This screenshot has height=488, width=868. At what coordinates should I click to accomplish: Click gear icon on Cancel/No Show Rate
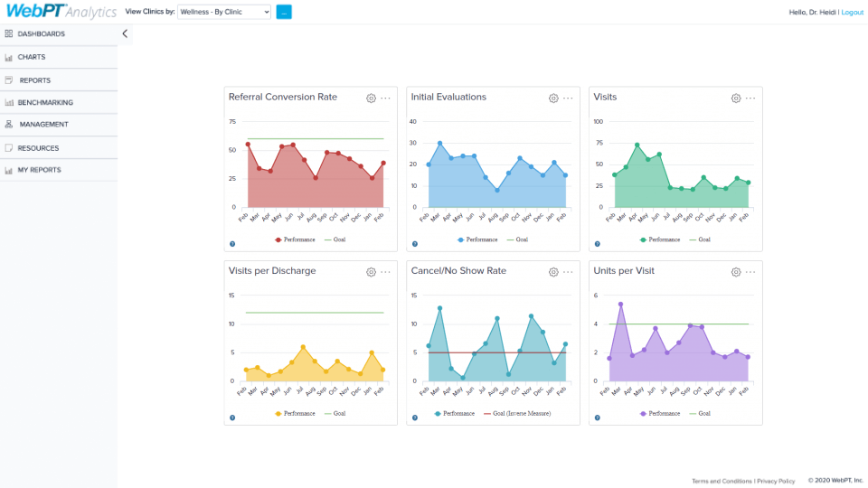tap(553, 271)
